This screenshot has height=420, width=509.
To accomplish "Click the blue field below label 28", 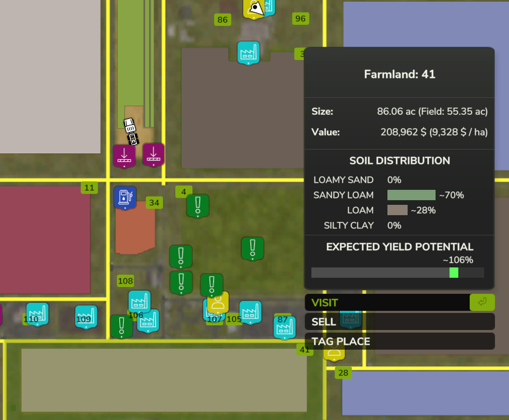I will coord(426,393).
